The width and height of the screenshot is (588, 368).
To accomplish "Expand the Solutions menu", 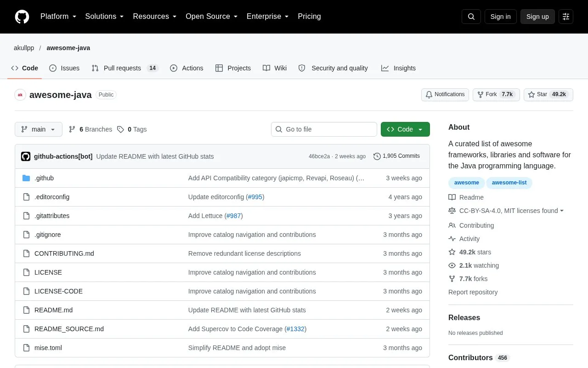I will click(x=105, y=17).
